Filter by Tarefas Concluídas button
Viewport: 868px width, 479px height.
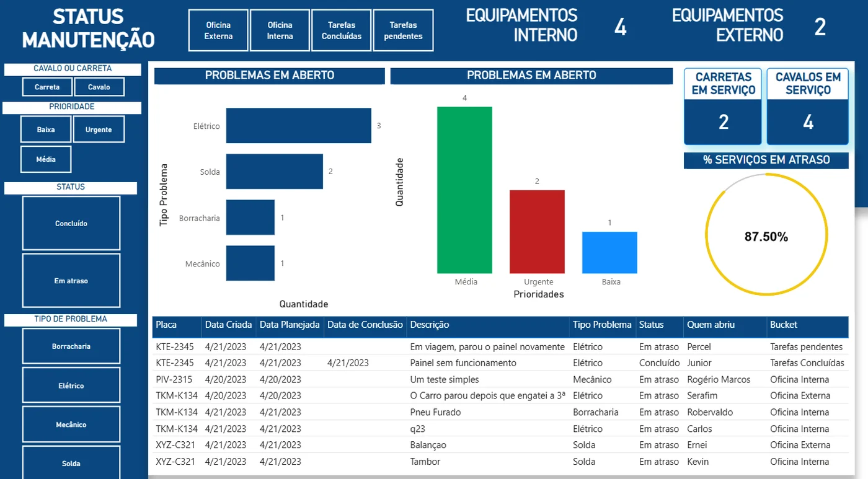pos(342,30)
